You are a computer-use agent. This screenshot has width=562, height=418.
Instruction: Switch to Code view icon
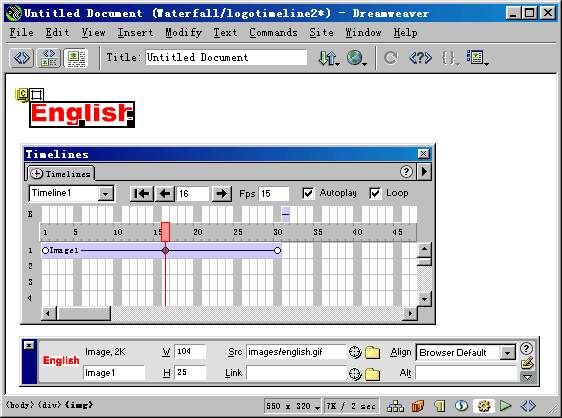22,58
